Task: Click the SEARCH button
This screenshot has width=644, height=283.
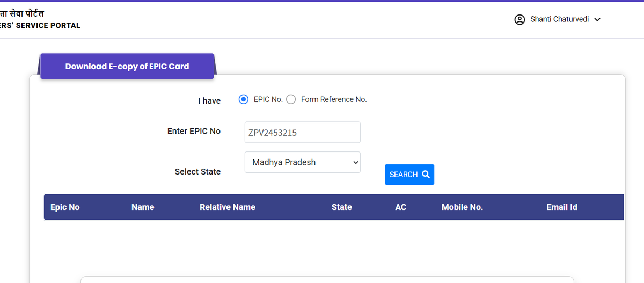Action: coord(409,175)
